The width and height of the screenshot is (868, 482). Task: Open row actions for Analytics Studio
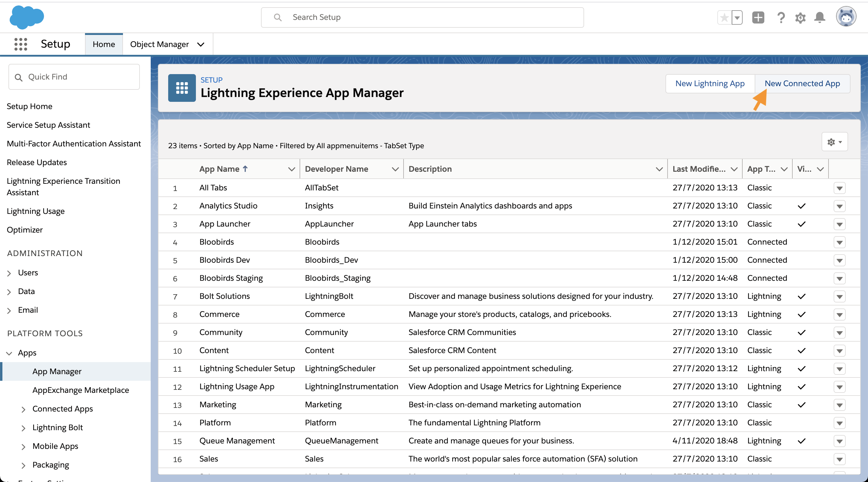(839, 206)
